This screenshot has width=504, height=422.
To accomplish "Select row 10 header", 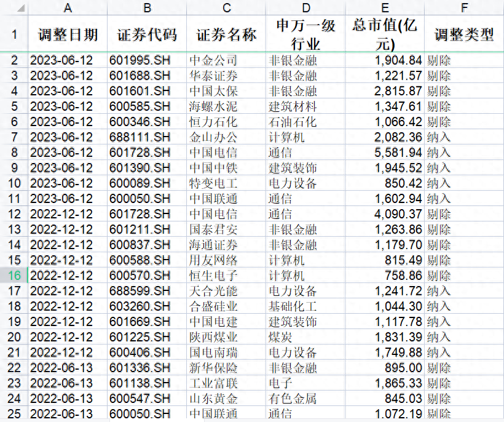I will [14, 183].
